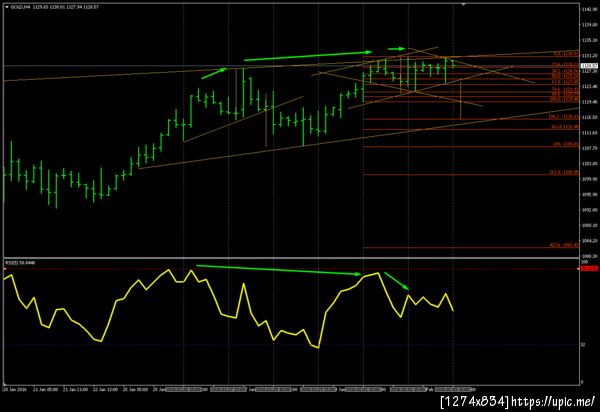Click the RSI indicator label in the subwindow
Image resolution: width=600 pixels, height=412 pixels.
point(20,263)
